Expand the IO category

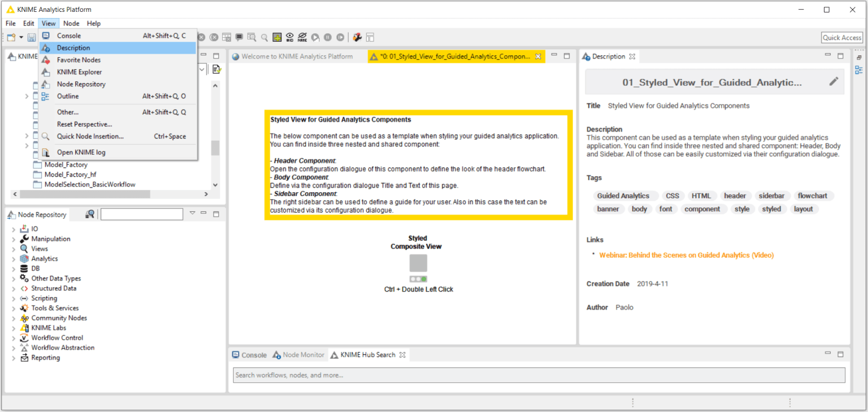pyautogui.click(x=14, y=229)
